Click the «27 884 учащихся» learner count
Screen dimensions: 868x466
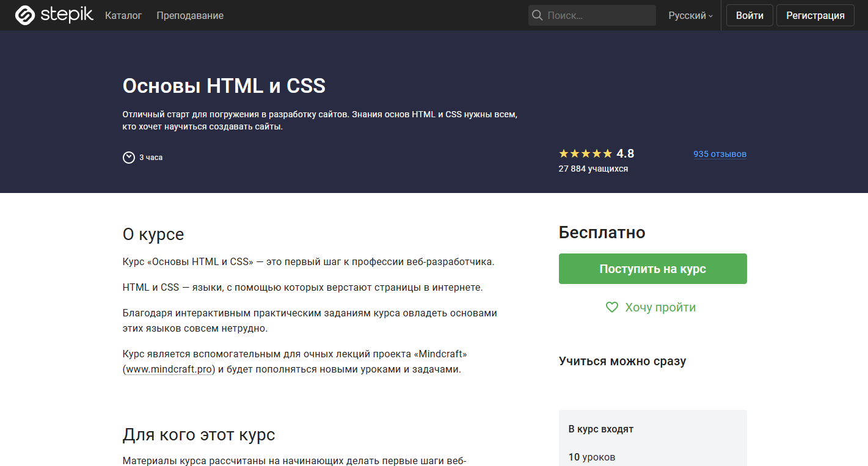[x=594, y=169]
